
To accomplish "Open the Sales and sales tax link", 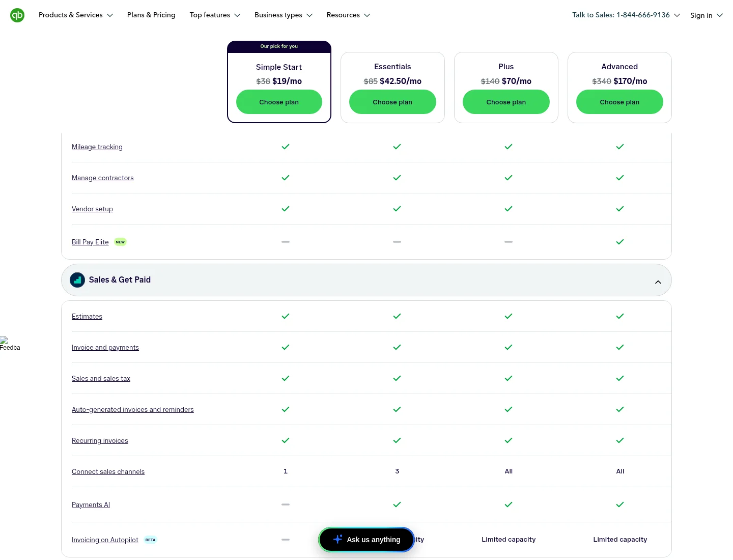I will point(101,379).
